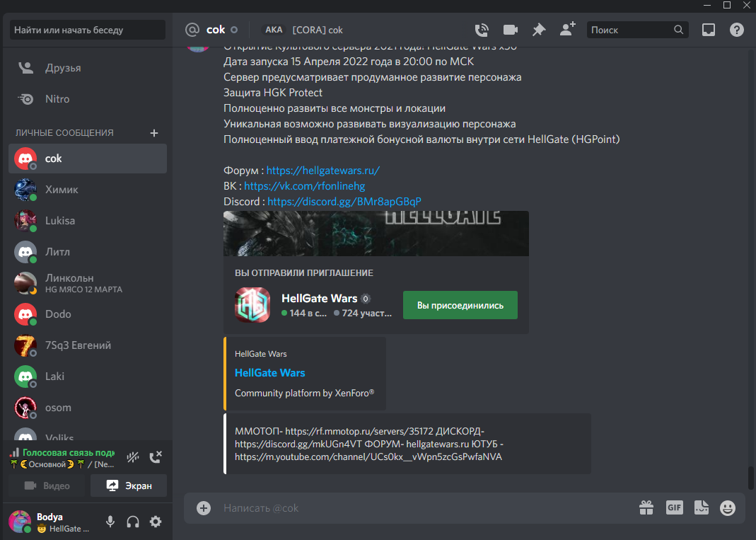Click the AKA [CORA] cok nickname
Screen dimensions: 756x540
302,30
